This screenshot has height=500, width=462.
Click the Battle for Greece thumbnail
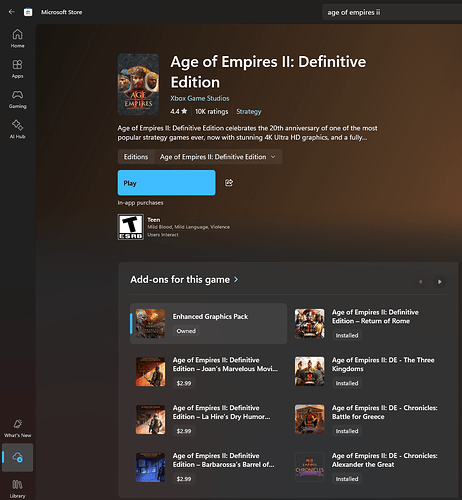309,419
